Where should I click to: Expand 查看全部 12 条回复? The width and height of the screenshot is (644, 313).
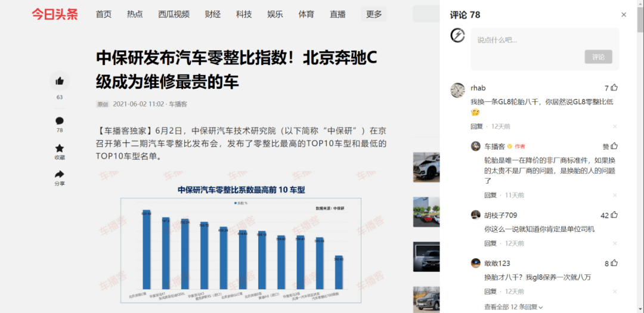(514, 307)
